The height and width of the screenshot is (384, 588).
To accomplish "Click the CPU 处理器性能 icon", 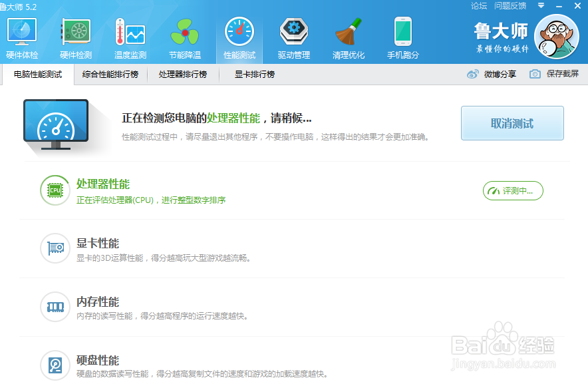I will tap(55, 190).
